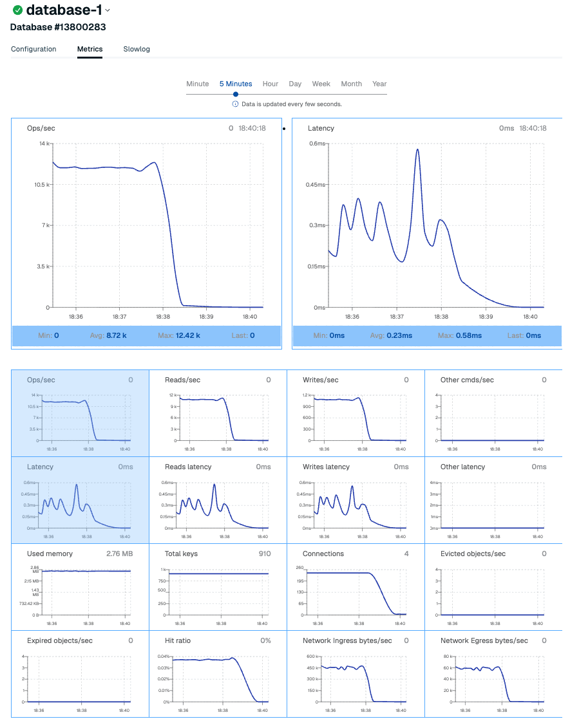This screenshot has height=728, width=570.
Task: Switch time range to Week
Action: click(x=321, y=84)
